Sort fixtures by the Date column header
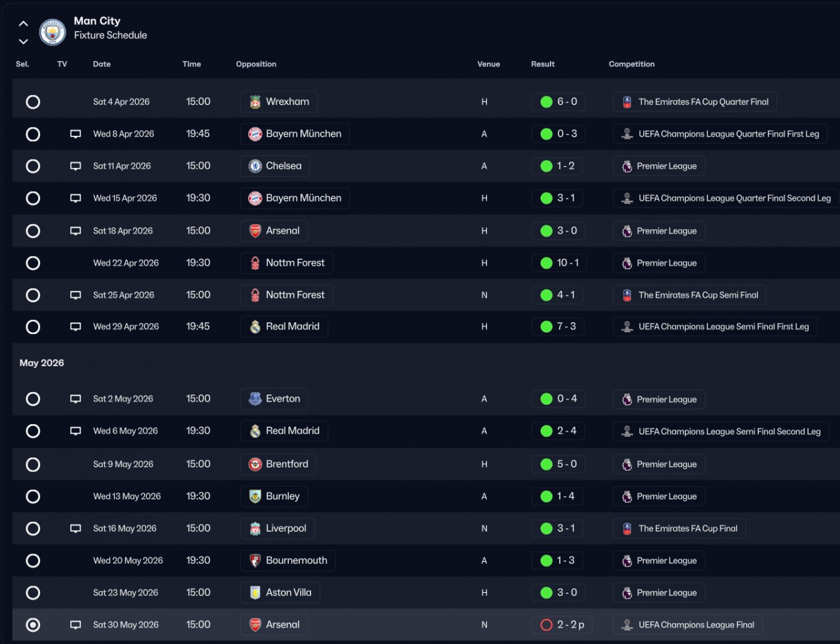Image resolution: width=840 pixels, height=644 pixels. coord(102,64)
